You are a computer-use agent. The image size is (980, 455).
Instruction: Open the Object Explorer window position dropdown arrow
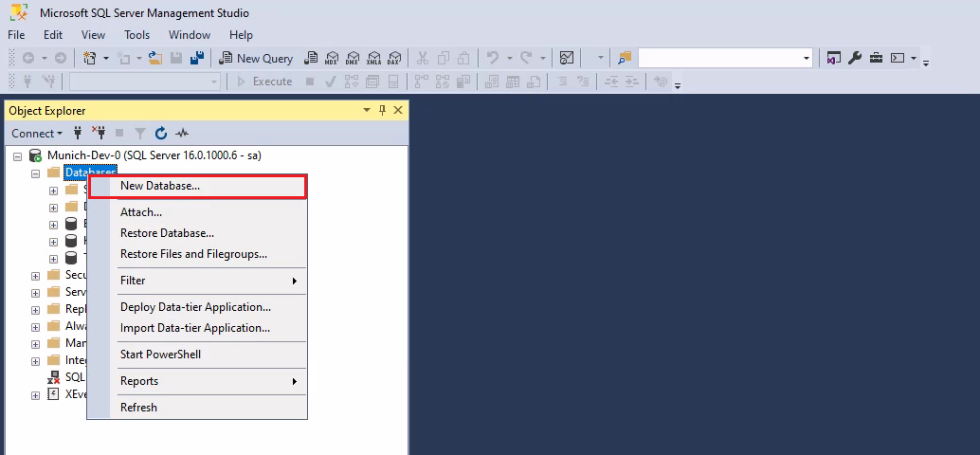click(x=367, y=111)
